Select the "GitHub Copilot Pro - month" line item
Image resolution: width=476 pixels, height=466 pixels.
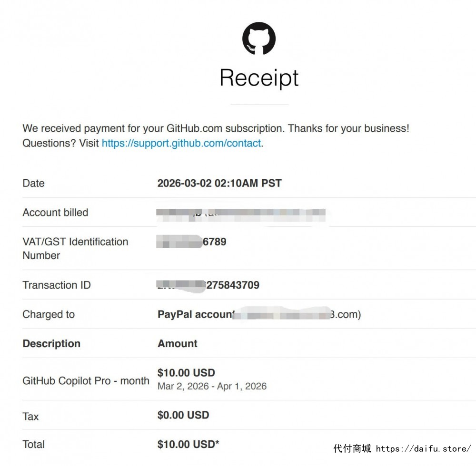click(x=86, y=381)
